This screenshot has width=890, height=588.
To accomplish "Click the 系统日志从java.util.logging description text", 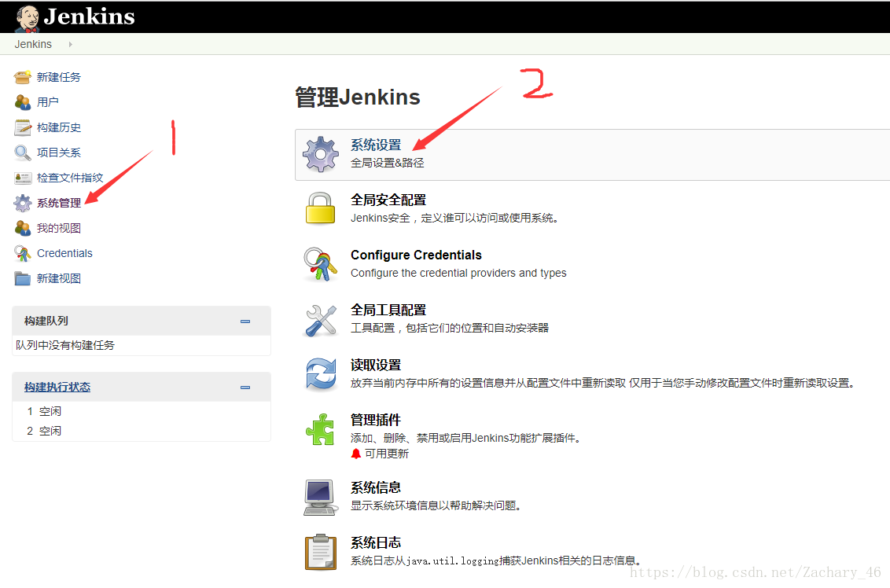I will click(495, 560).
